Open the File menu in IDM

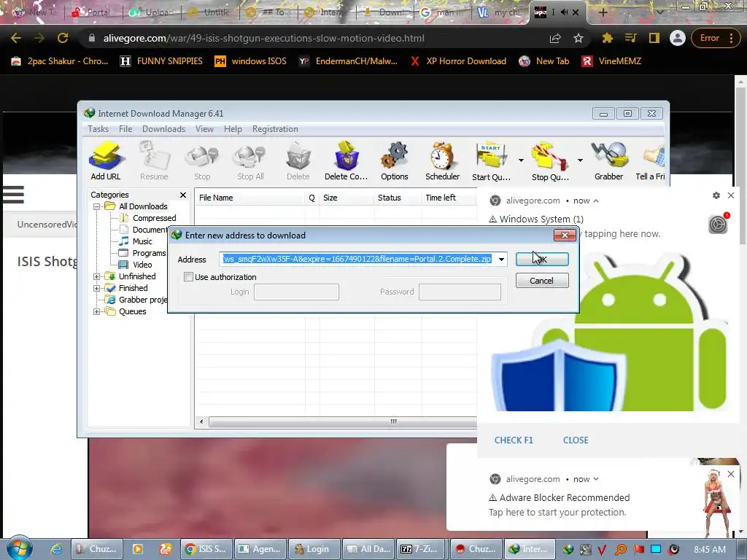[125, 129]
